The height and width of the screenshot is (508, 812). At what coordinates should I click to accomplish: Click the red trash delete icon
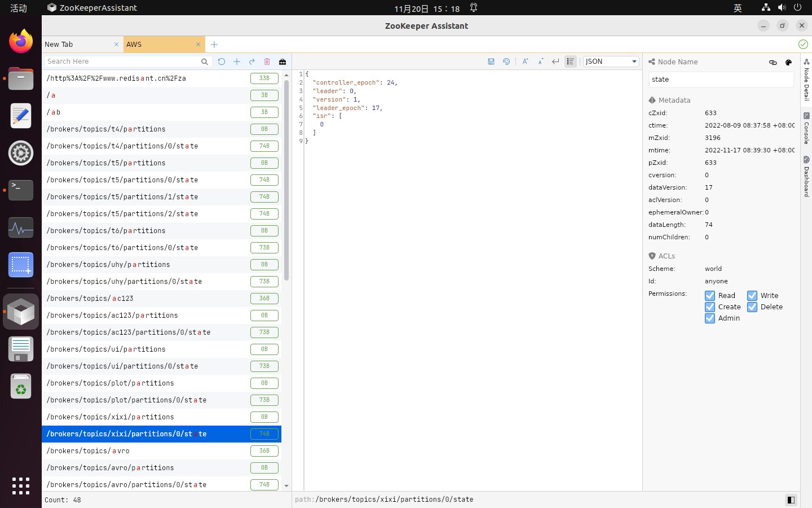(267, 62)
